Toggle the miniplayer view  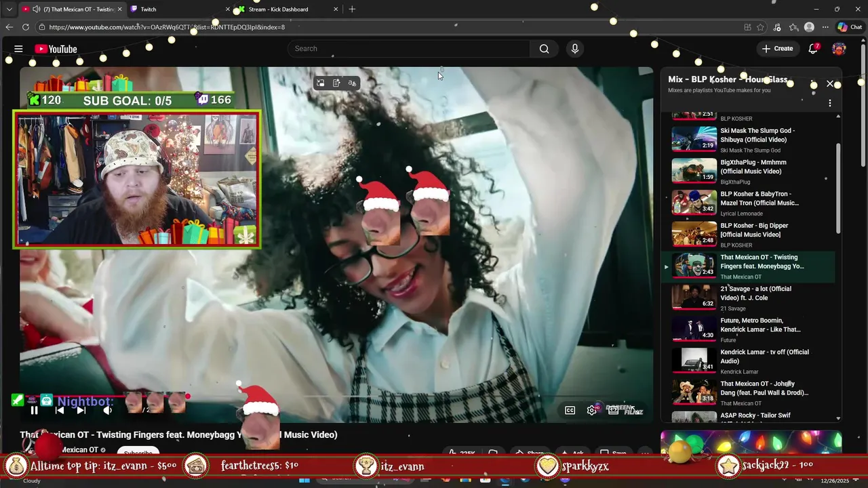pos(613,410)
